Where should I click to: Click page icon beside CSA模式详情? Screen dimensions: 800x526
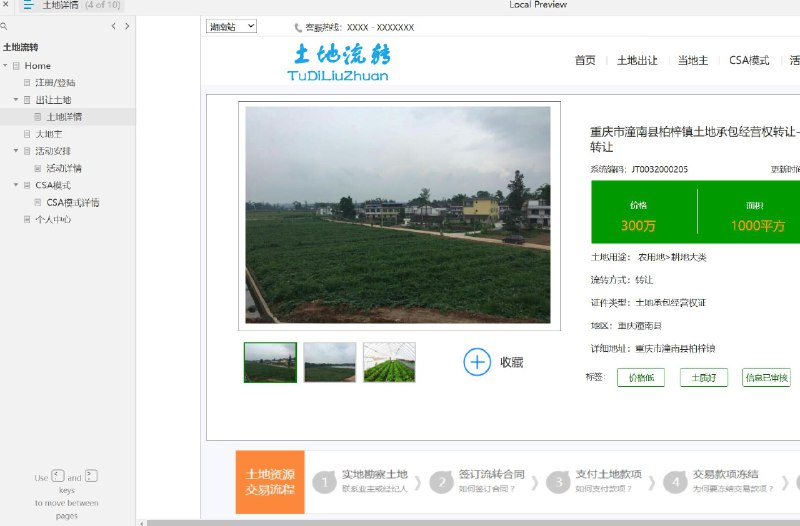(x=38, y=203)
